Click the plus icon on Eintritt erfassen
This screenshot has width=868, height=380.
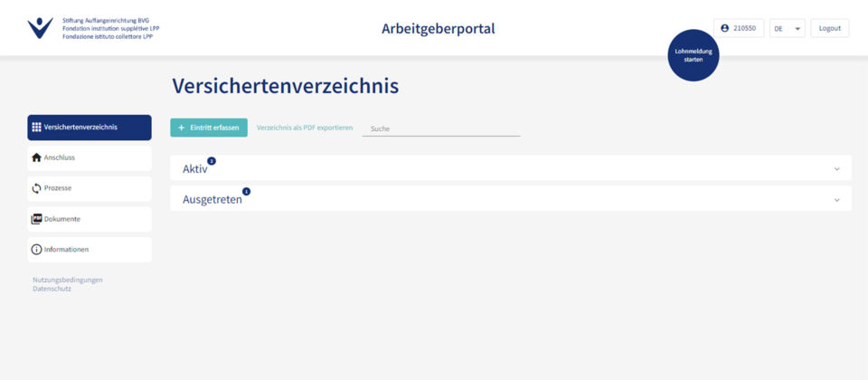[181, 128]
